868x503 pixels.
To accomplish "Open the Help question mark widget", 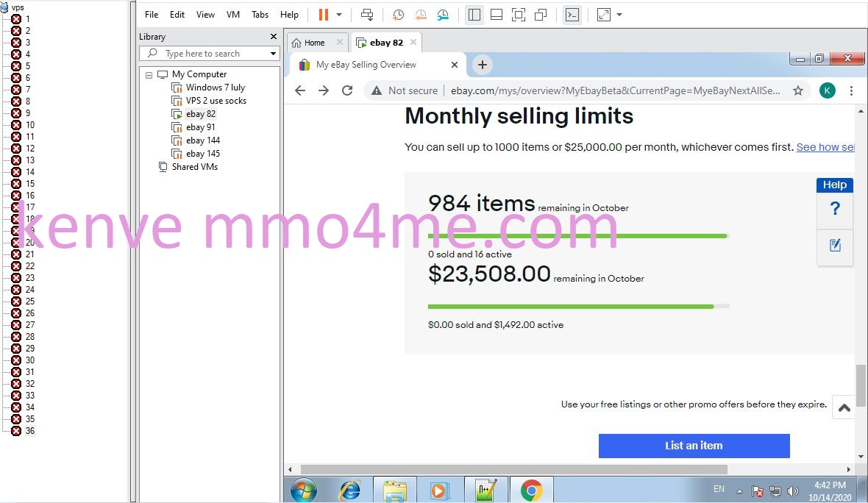I will pyautogui.click(x=835, y=209).
